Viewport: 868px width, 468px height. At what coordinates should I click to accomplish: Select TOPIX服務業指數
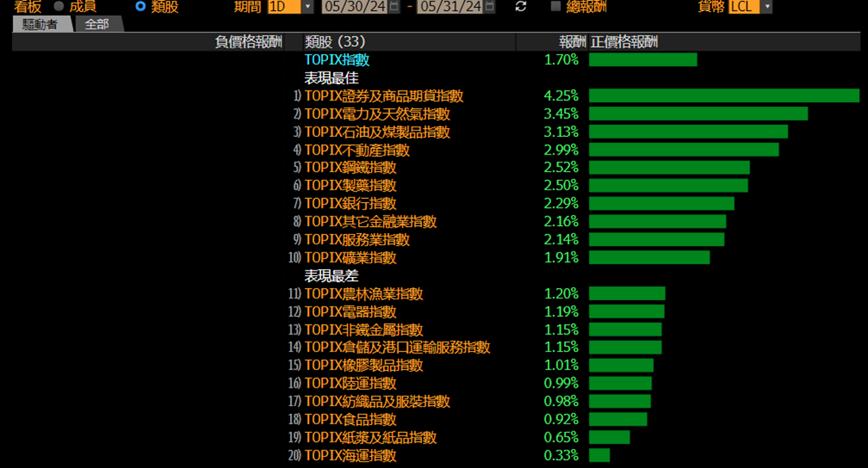[357, 240]
